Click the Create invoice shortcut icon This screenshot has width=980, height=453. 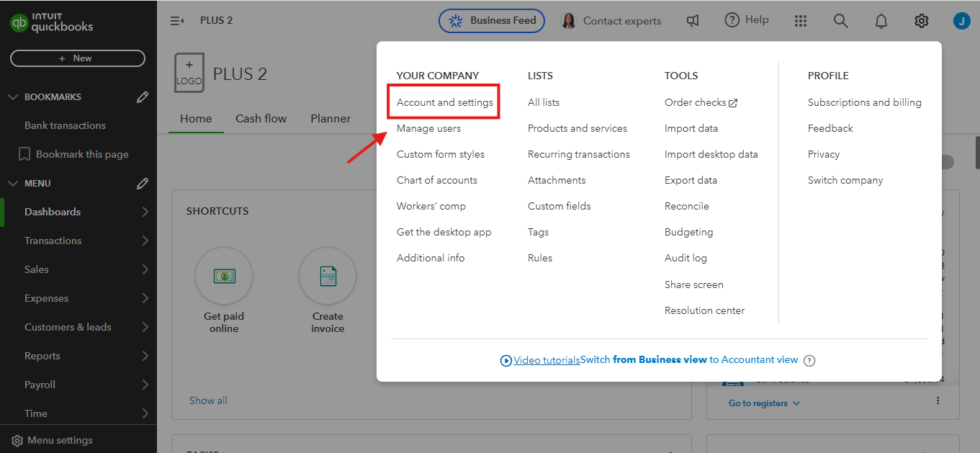[x=328, y=276]
